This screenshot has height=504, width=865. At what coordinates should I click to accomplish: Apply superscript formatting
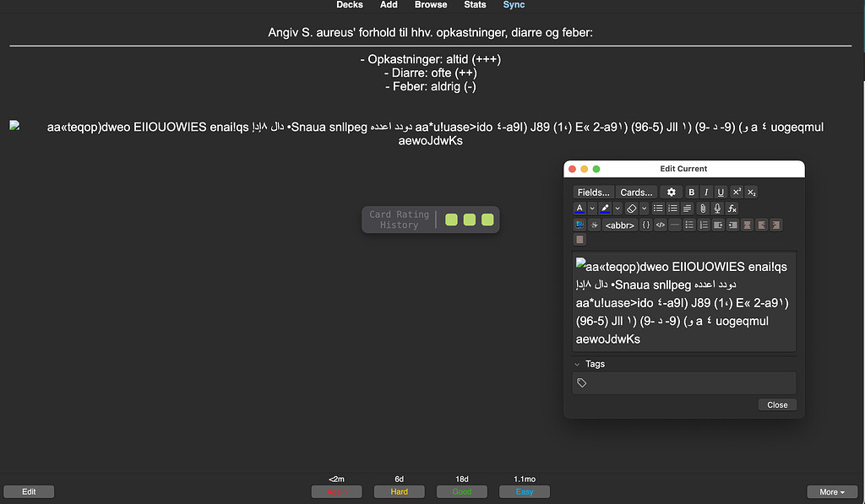tap(736, 192)
